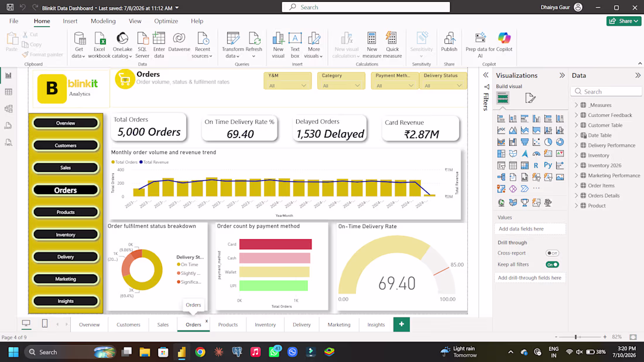This screenshot has width=644, height=362.
Task: Toggle Cross-report drill through
Action: [x=552, y=253]
